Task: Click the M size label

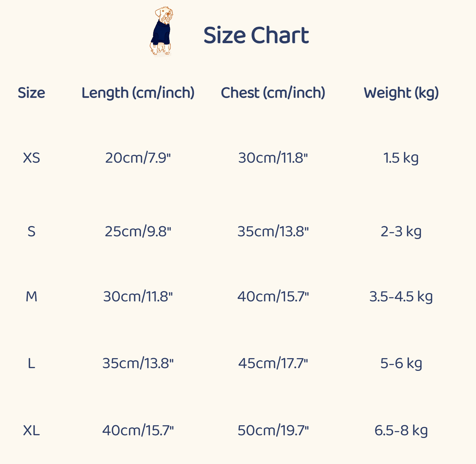Action: [31, 297]
